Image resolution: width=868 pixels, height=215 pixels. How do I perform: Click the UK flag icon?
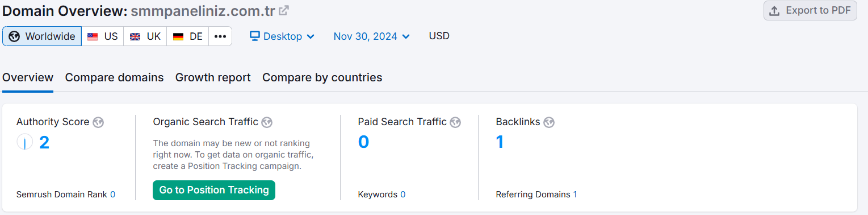click(x=135, y=36)
